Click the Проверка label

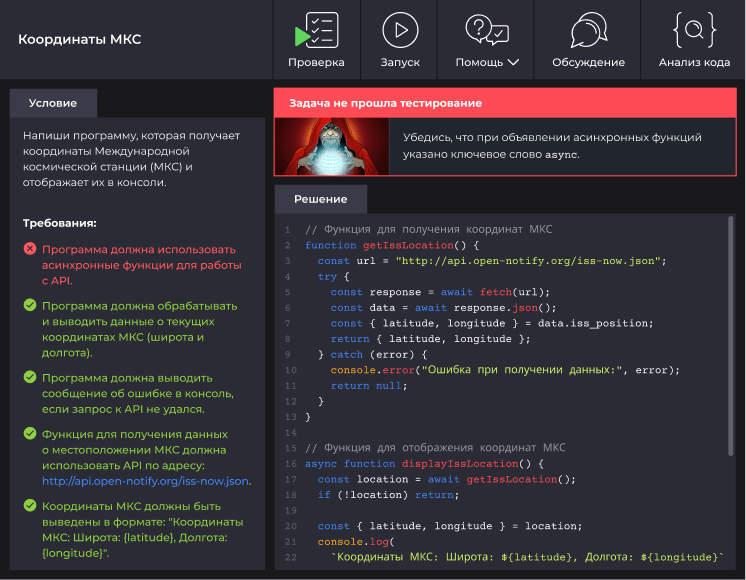(x=316, y=62)
